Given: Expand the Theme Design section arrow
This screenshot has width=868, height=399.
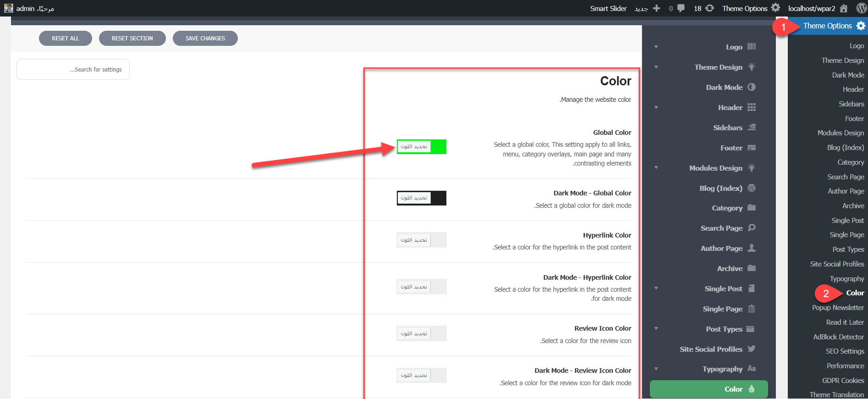Looking at the screenshot, I should tap(656, 67).
